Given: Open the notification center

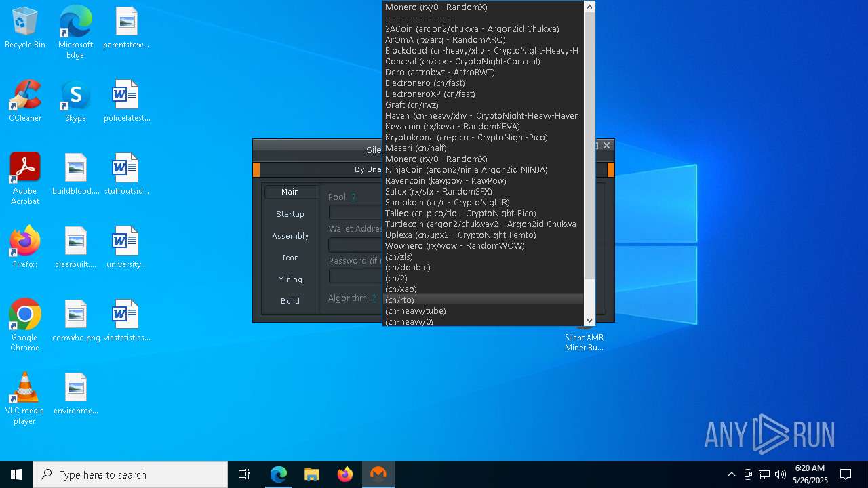Looking at the screenshot, I should click(x=846, y=474).
